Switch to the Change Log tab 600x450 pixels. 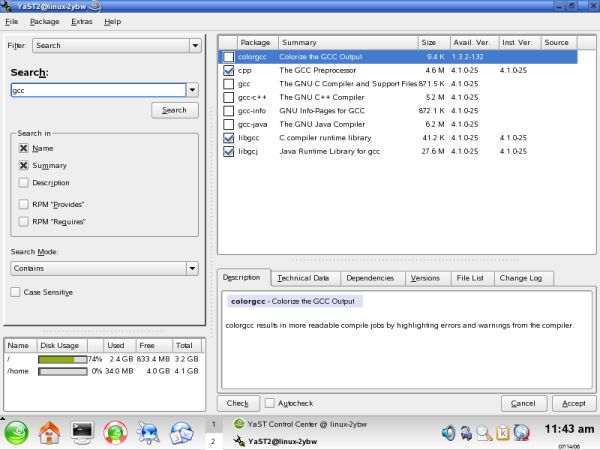click(x=521, y=278)
